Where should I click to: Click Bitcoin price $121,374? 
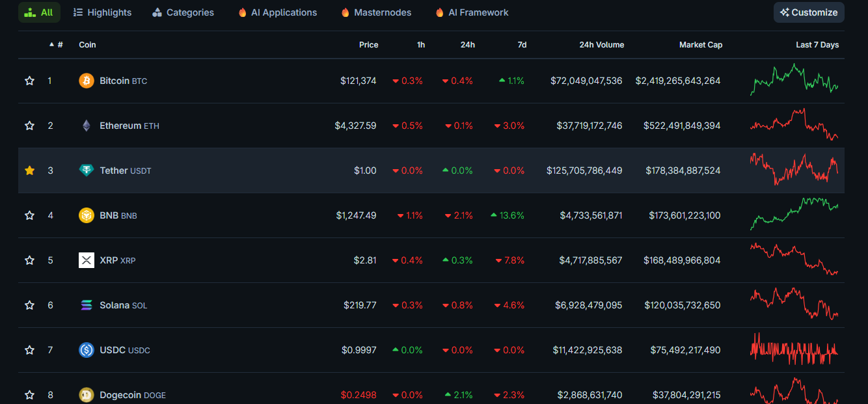[358, 81]
